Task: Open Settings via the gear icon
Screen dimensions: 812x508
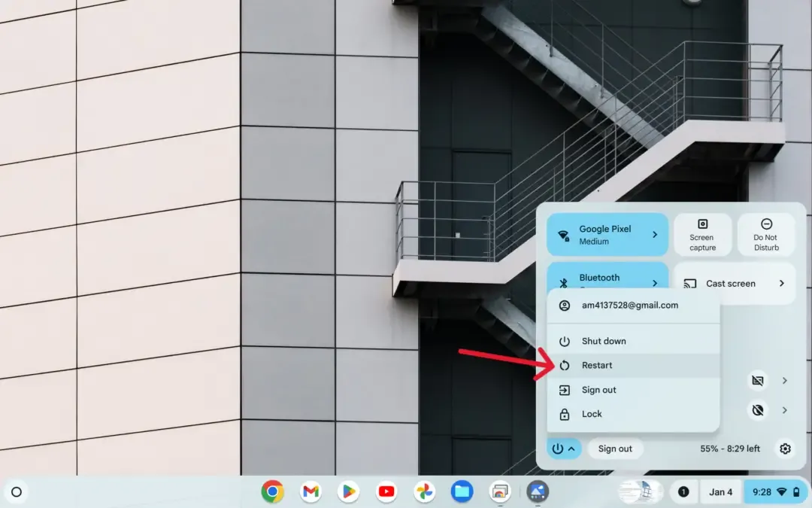Action: pos(785,449)
